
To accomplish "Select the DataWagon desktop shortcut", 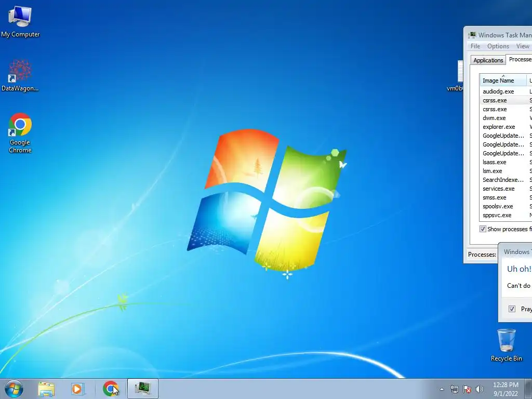I will (x=20, y=75).
